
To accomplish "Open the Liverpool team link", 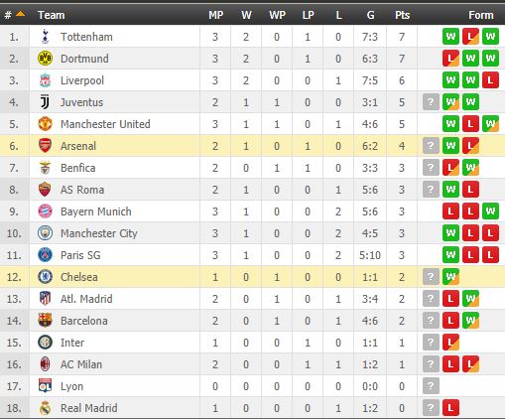I will [82, 80].
